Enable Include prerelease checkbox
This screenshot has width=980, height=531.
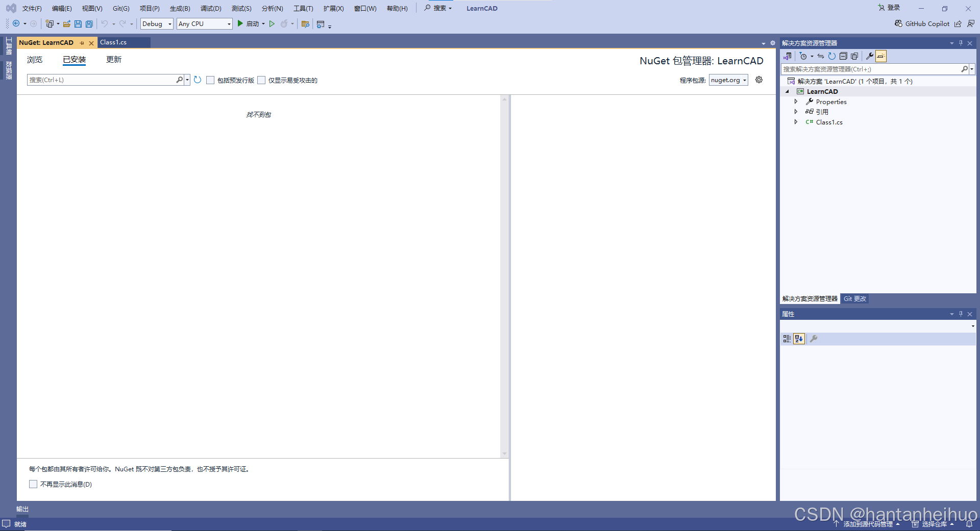pos(210,80)
